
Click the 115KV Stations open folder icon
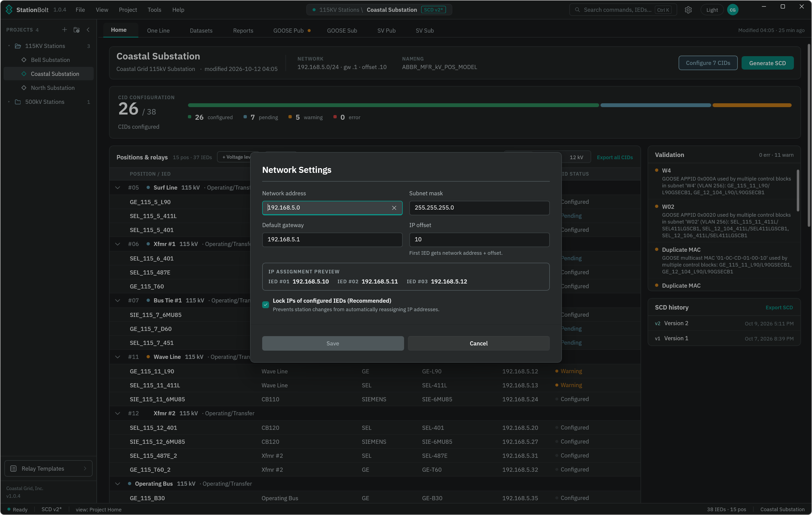[x=18, y=46]
